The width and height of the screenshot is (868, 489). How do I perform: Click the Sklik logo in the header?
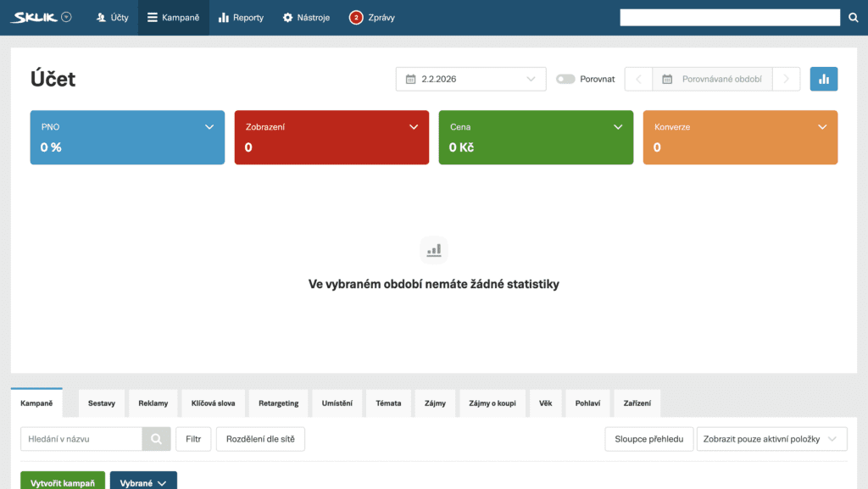click(x=34, y=17)
